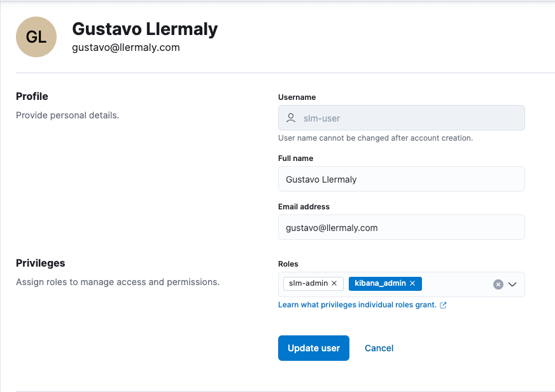Click the Gustavo Llermaly page heading

click(x=144, y=29)
